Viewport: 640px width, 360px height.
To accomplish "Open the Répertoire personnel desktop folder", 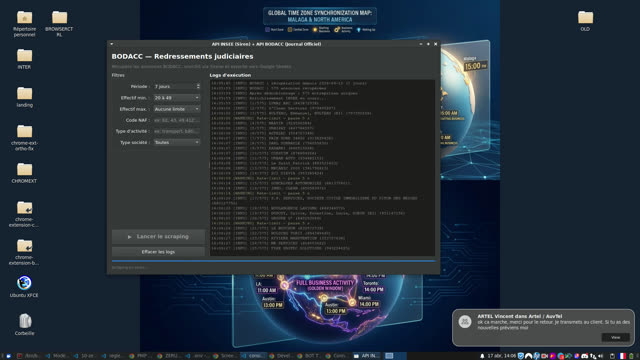I will [24, 23].
